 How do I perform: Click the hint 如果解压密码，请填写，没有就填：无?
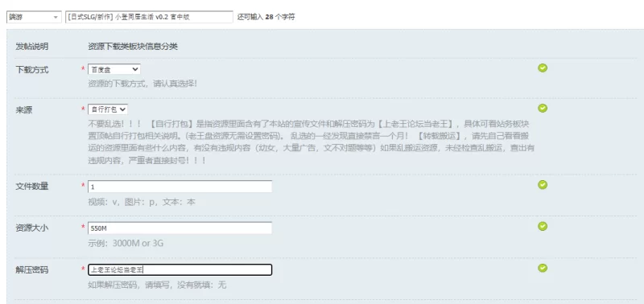pos(157,285)
